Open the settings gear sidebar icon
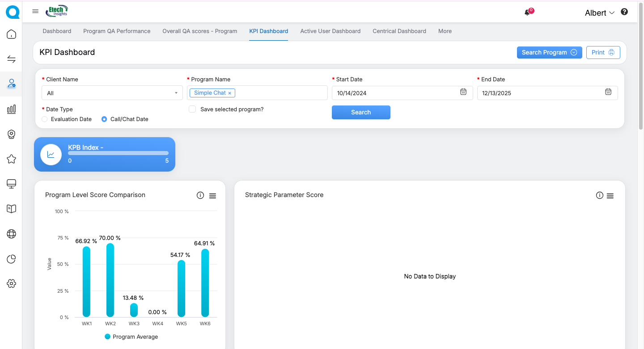Screen dimensions: 644x349 tap(12, 283)
